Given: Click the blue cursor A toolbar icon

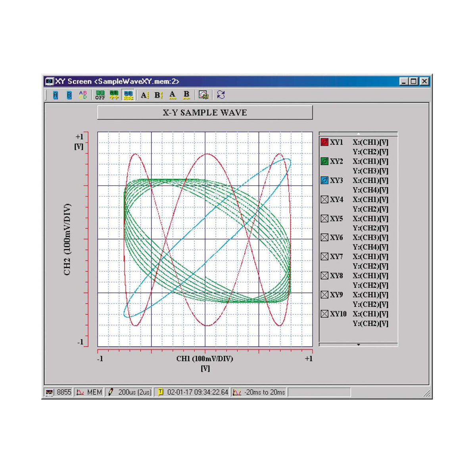Looking at the screenshot, I should 56,95.
